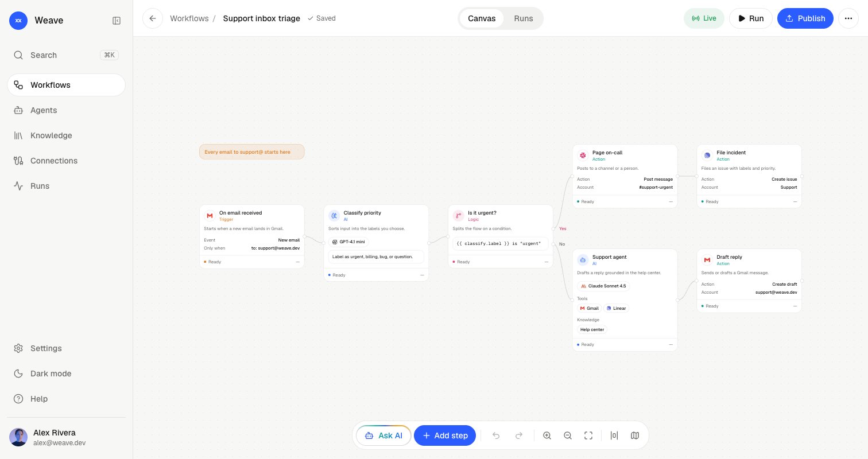Add a new step to the workflow
The image size is (868, 459).
point(445,435)
